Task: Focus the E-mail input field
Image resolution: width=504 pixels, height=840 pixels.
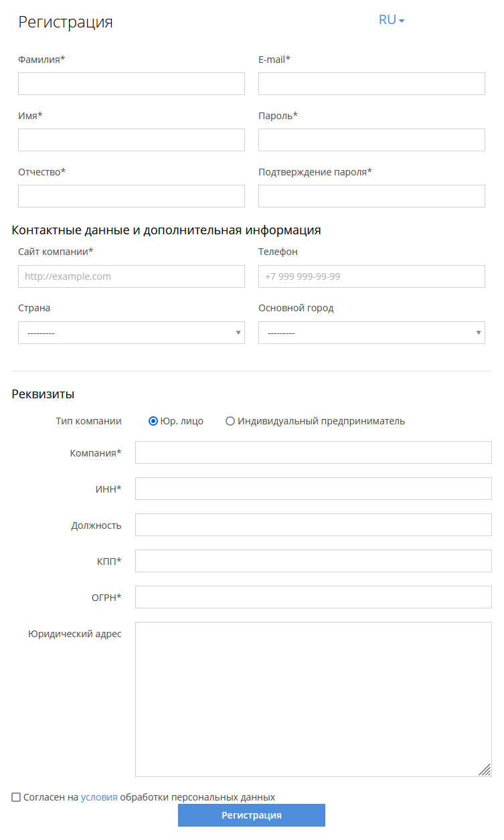Action: click(371, 84)
